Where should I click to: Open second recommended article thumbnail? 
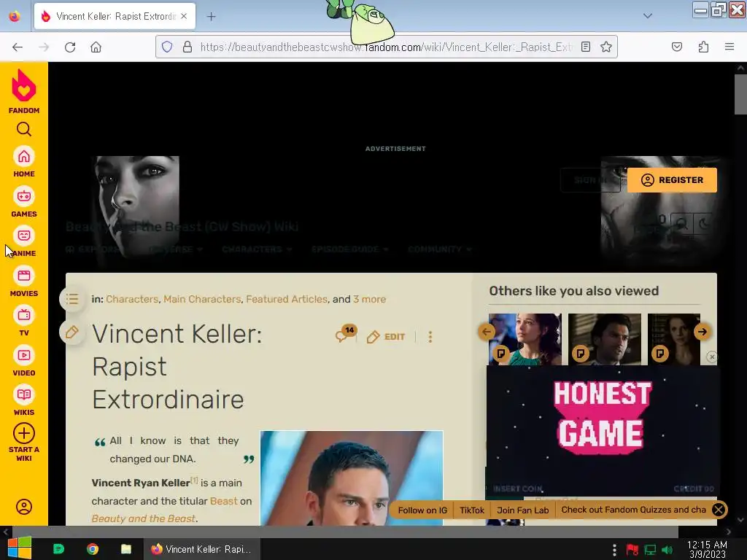coord(605,339)
